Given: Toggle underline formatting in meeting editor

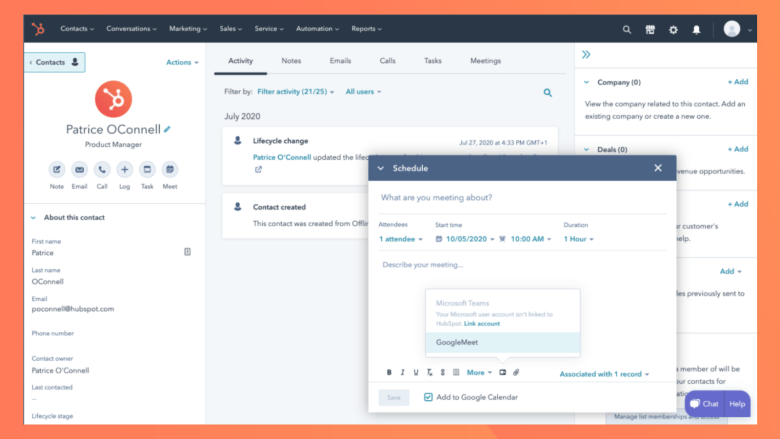Looking at the screenshot, I should pyautogui.click(x=416, y=372).
